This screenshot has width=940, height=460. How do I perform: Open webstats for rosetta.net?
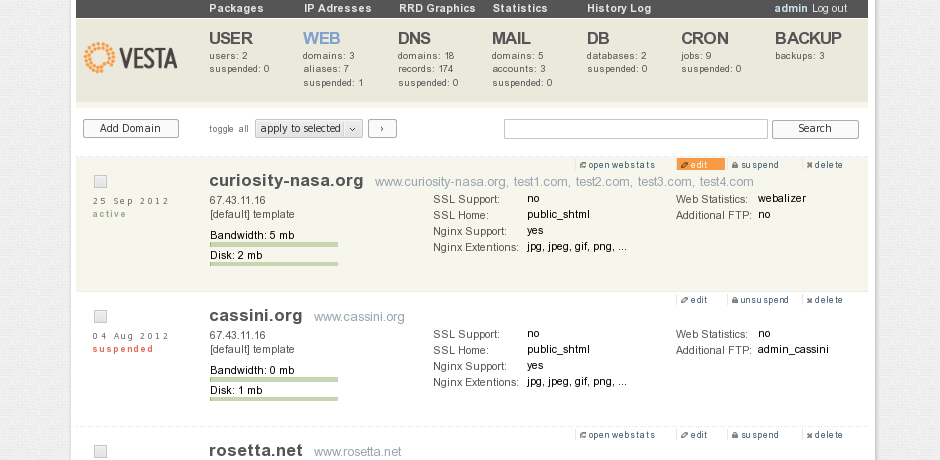[x=617, y=435]
